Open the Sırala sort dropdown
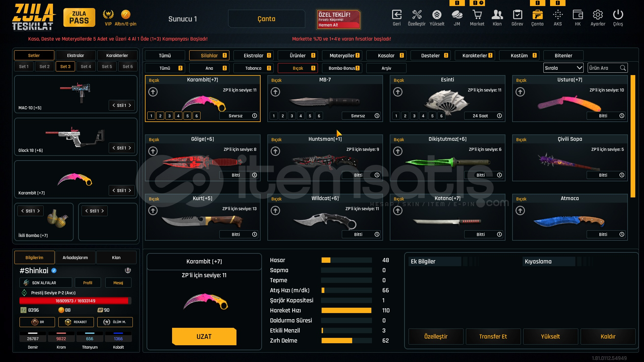 563,68
